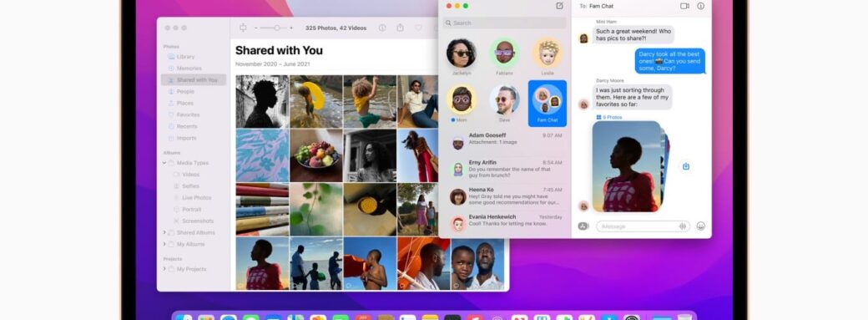Image resolution: width=868 pixels, height=320 pixels.
Task: Zoom out with minus button in Photos
Action: pos(255,28)
